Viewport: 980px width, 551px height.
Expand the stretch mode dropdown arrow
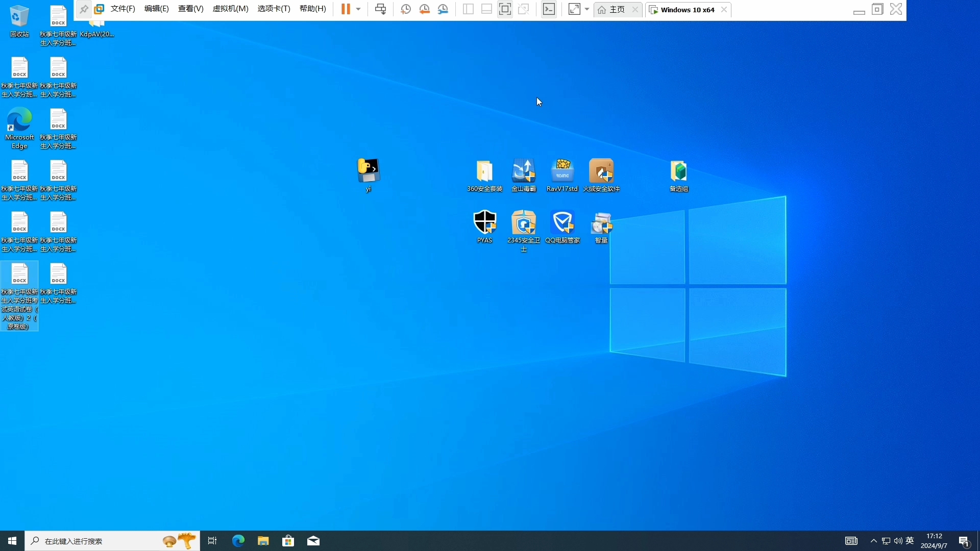587,9
